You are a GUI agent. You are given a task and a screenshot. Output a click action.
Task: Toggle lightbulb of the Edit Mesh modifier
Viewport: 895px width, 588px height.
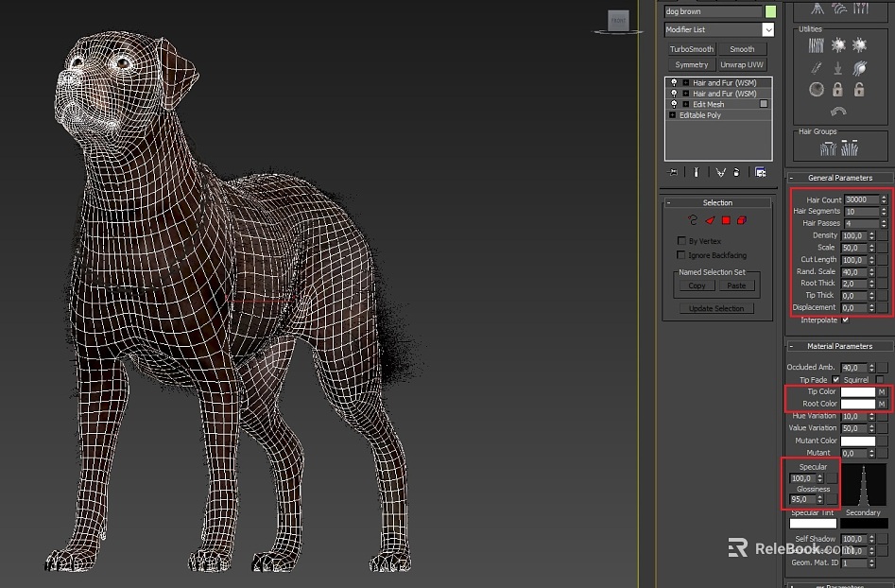click(x=674, y=105)
